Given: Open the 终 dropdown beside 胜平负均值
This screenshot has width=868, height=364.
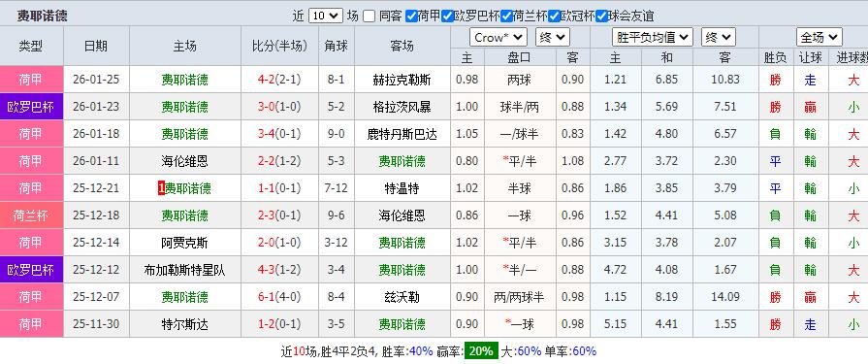Looking at the screenshot, I should pyautogui.click(x=719, y=37).
